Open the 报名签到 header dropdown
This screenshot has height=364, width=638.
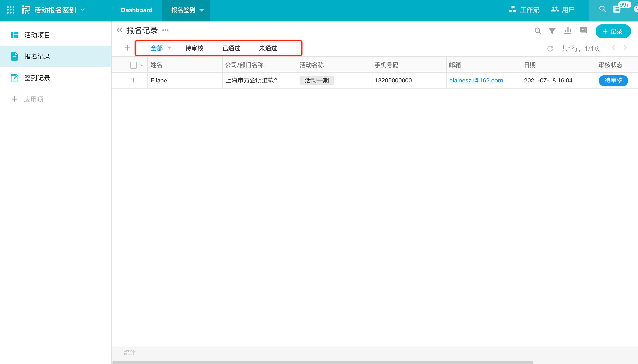click(x=201, y=10)
